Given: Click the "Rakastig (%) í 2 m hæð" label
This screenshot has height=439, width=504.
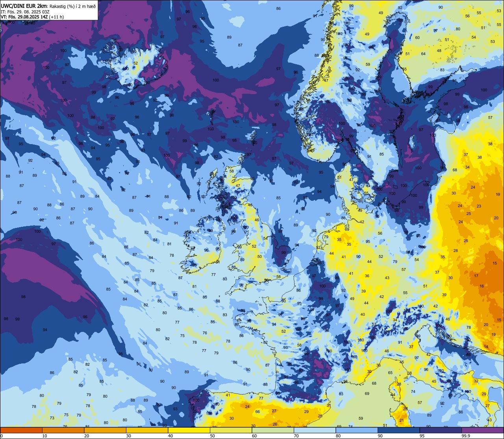Looking at the screenshot, I should point(72,6).
